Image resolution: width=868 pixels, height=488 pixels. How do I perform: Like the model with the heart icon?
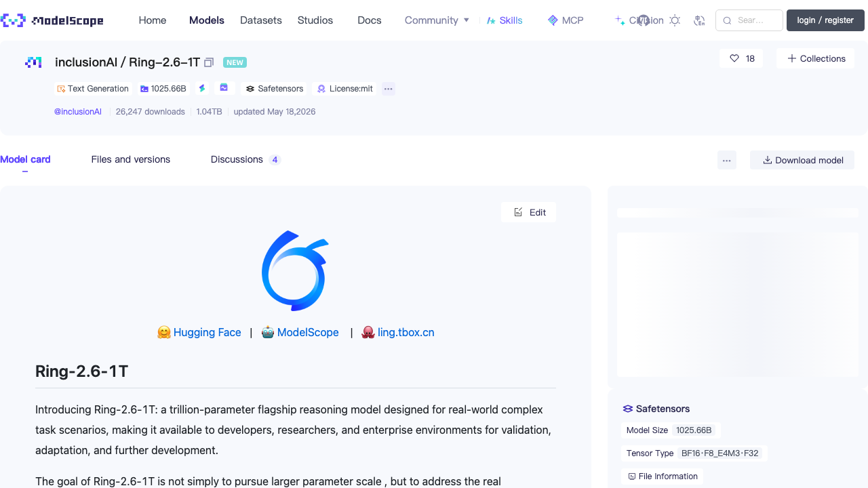coord(734,58)
